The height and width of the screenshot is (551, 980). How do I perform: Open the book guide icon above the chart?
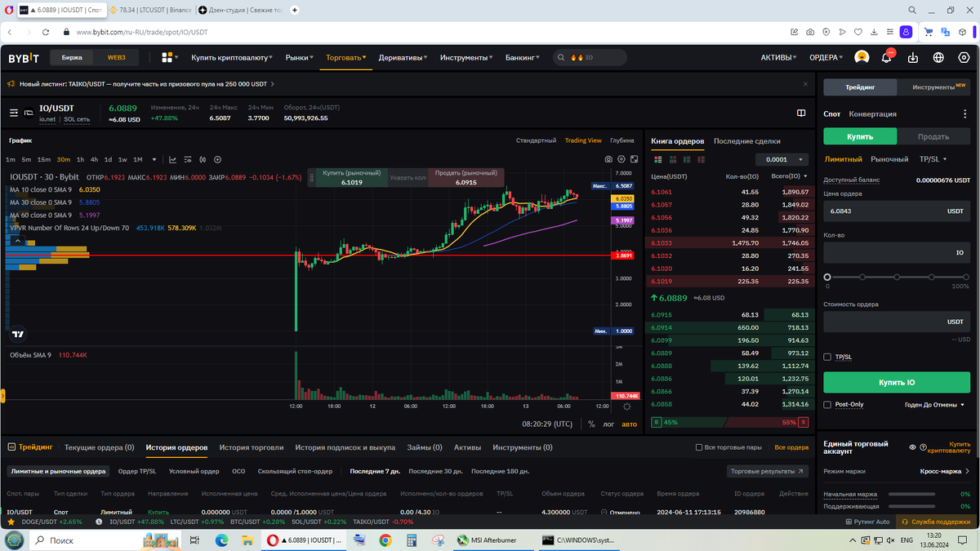801,113
